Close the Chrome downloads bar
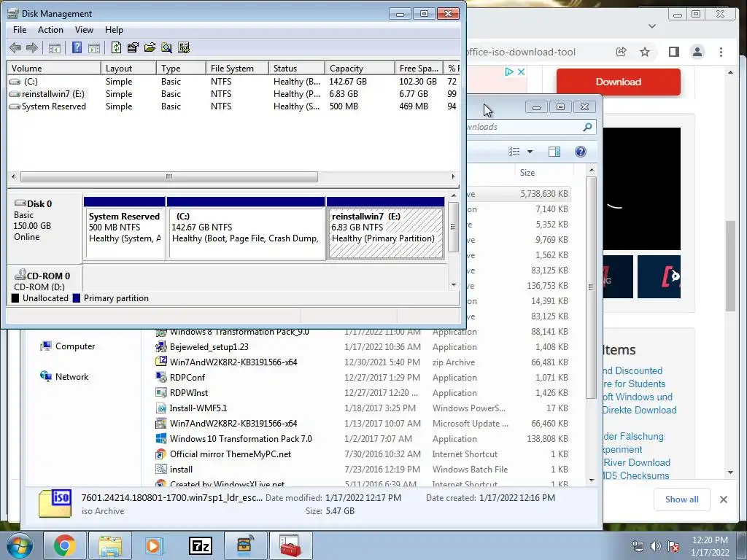747x560 pixels. click(723, 499)
